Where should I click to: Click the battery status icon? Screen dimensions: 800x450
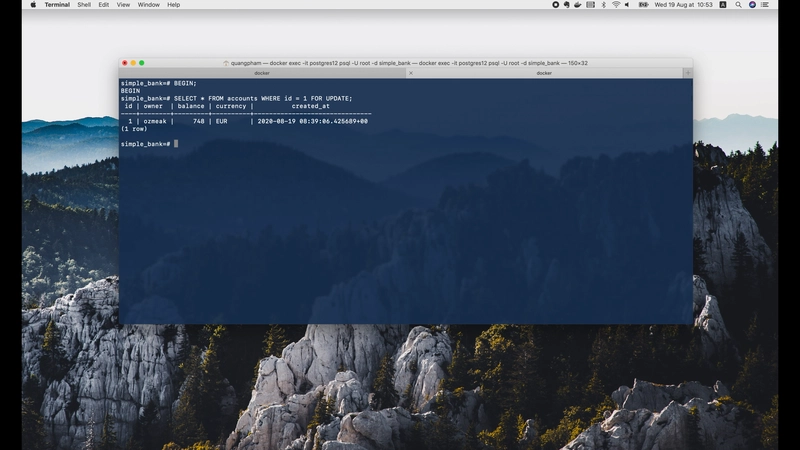pos(644,5)
